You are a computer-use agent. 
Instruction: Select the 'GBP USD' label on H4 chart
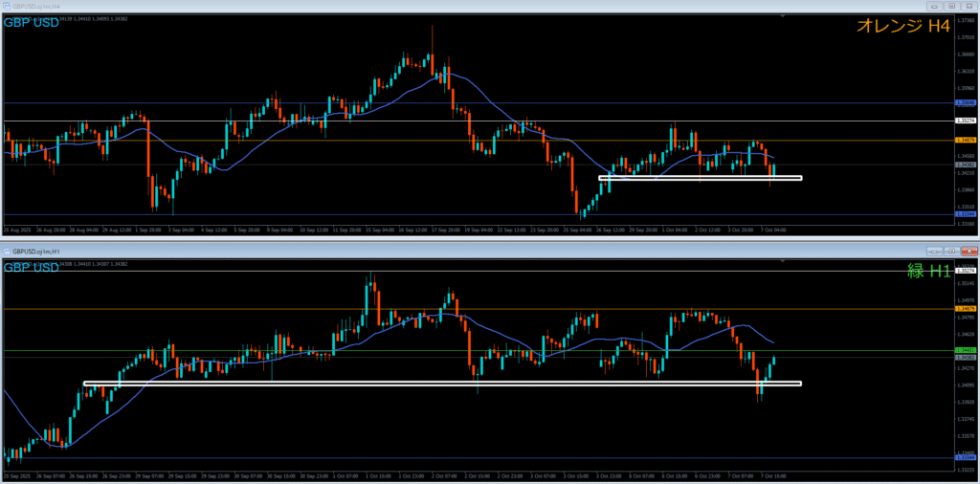pyautogui.click(x=31, y=22)
